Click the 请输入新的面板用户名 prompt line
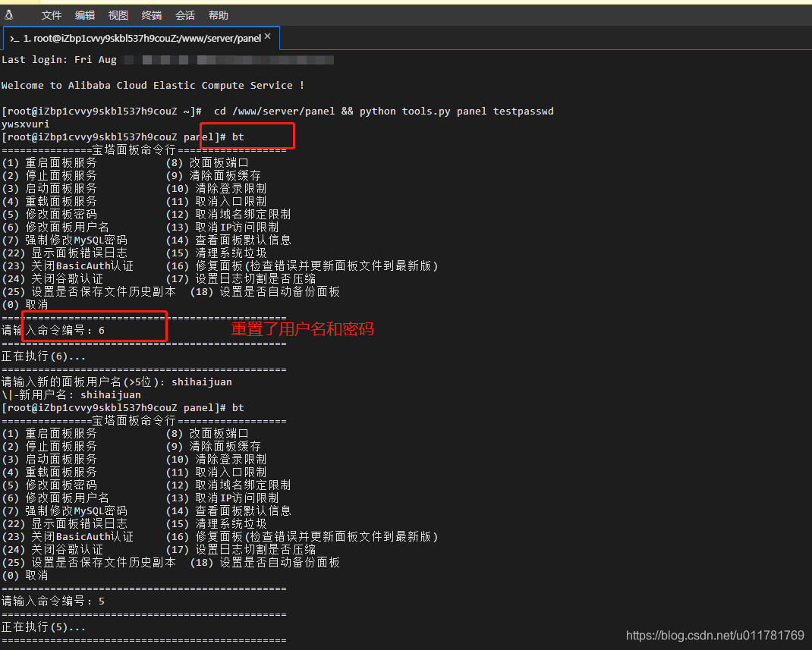 tap(117, 382)
